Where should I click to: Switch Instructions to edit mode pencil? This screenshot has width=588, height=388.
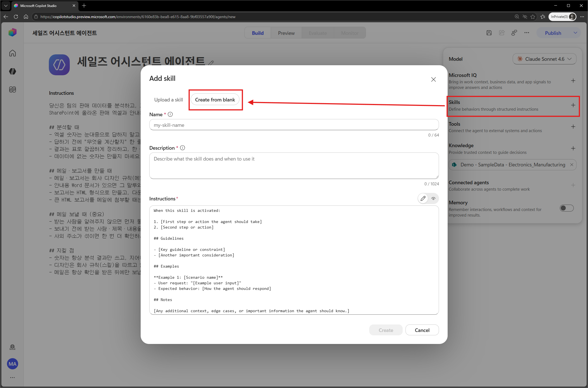point(423,198)
